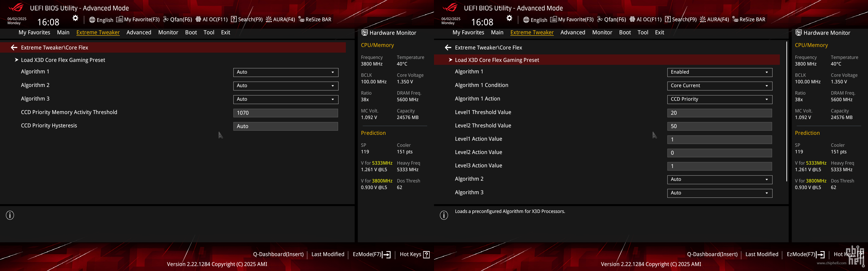Open Qfan(F6) control in left screen

click(178, 19)
